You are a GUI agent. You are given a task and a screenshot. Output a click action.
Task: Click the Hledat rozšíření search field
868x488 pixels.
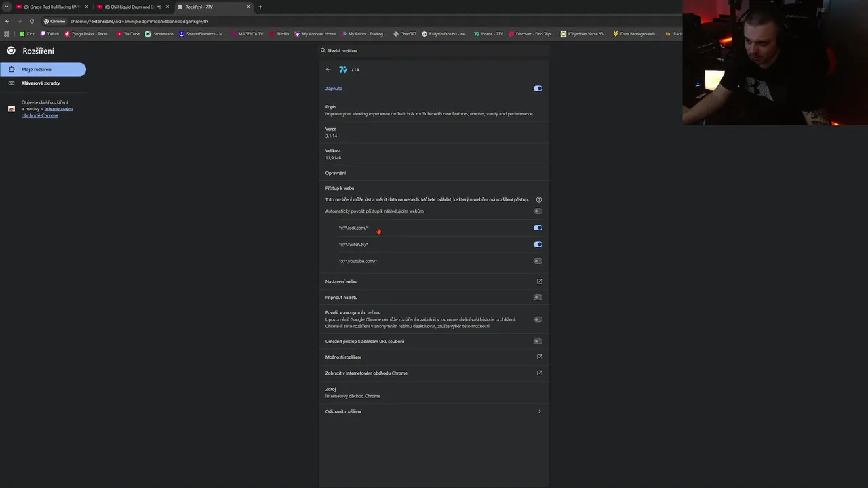(434, 50)
